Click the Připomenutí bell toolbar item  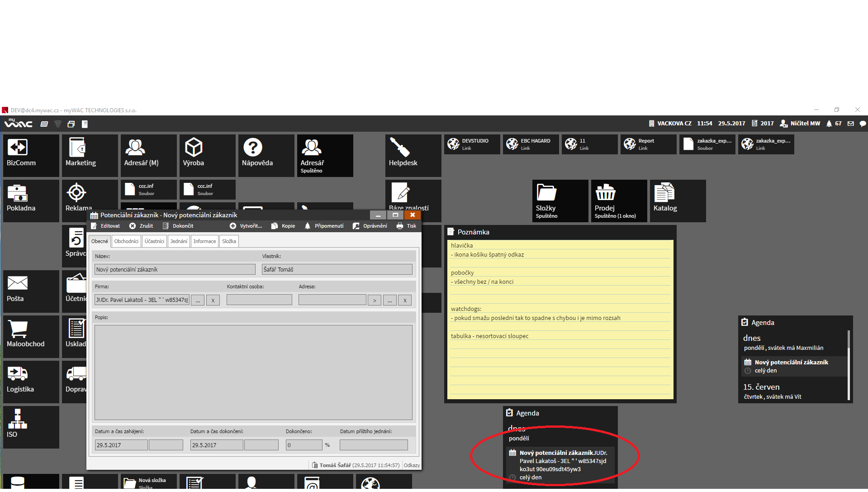pos(324,226)
